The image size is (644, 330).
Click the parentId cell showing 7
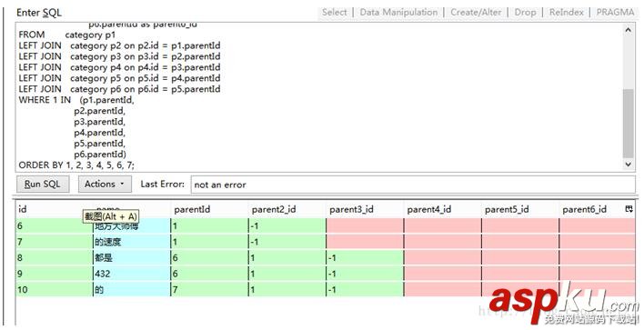(x=209, y=289)
